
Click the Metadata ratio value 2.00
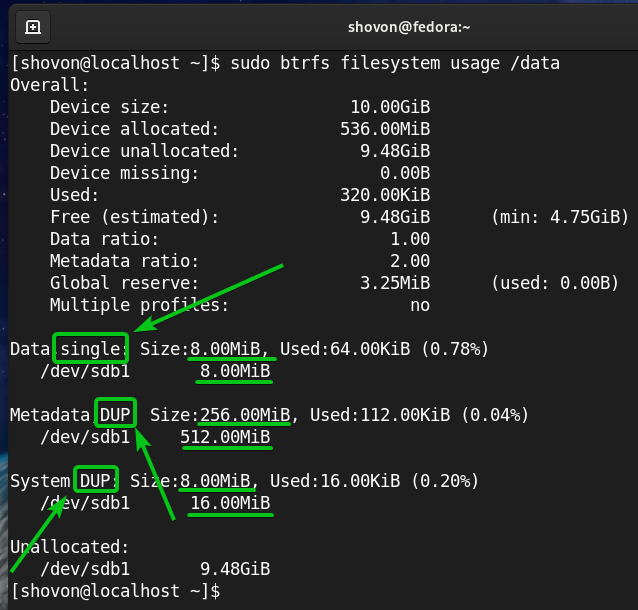410,261
